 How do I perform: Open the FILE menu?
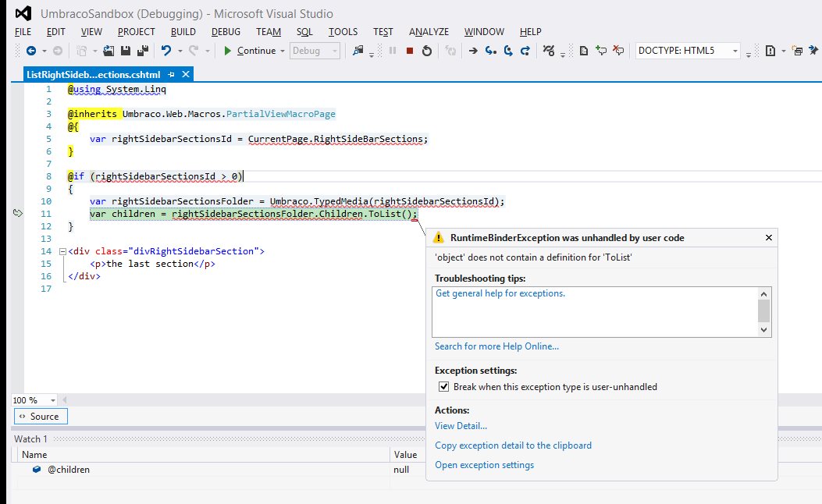(x=23, y=32)
